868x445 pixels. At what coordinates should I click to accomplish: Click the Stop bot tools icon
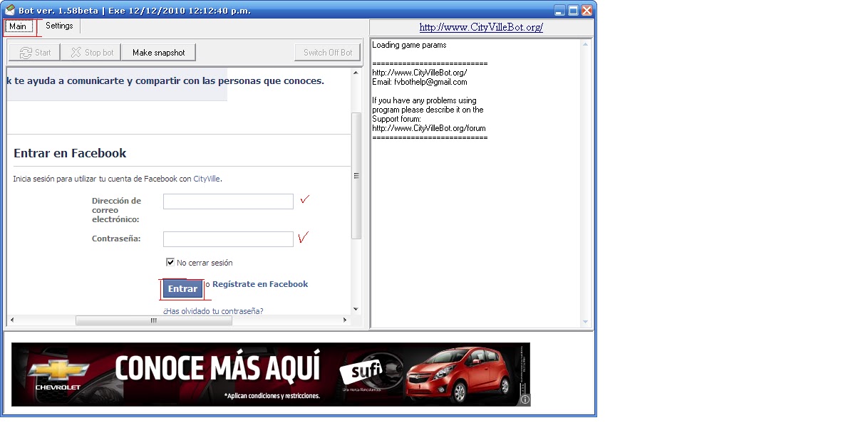tap(76, 53)
